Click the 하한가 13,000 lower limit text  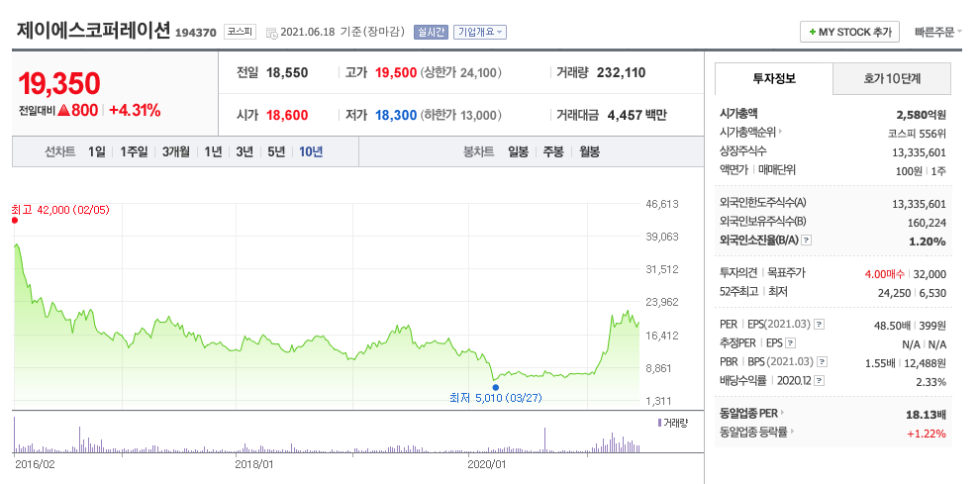(461, 115)
